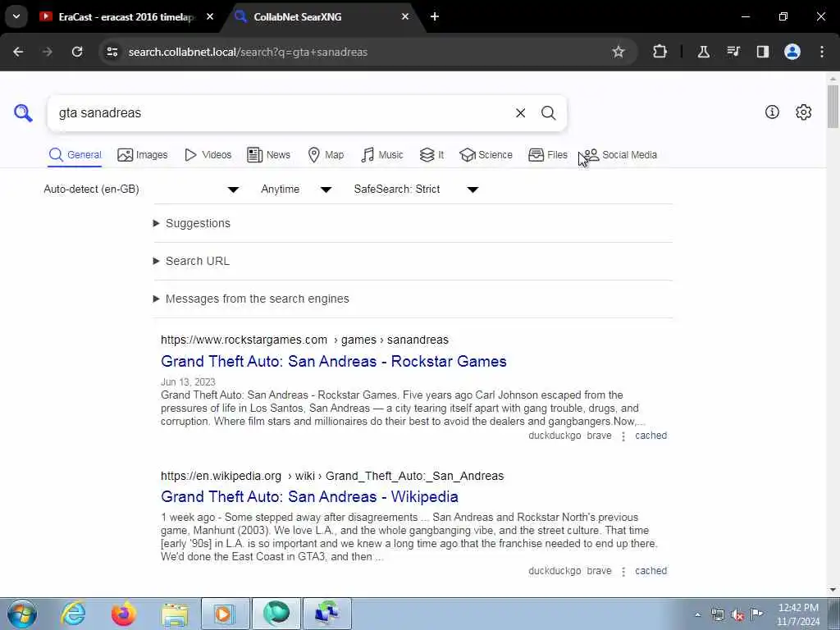Open the Chrome profile avatar

tap(792, 52)
